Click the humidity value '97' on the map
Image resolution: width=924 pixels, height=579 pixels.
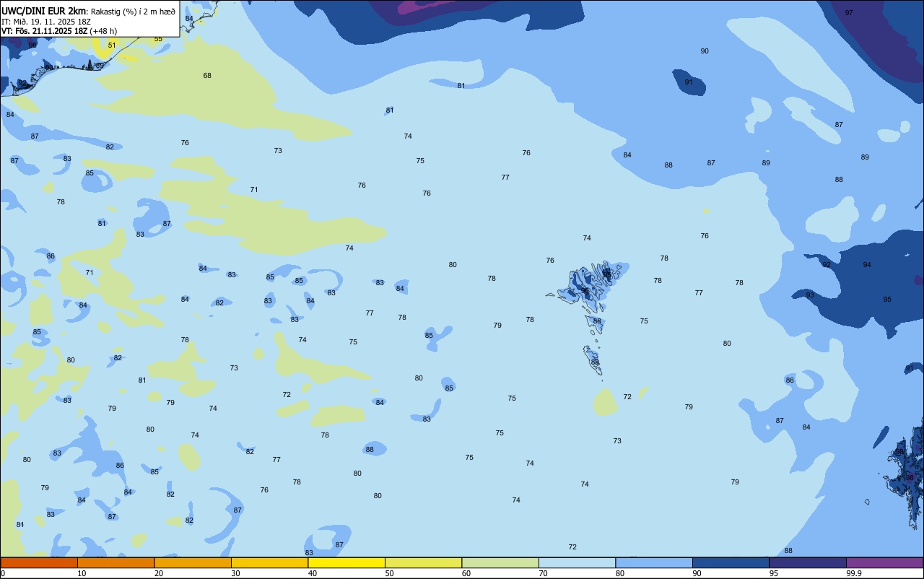click(x=849, y=13)
